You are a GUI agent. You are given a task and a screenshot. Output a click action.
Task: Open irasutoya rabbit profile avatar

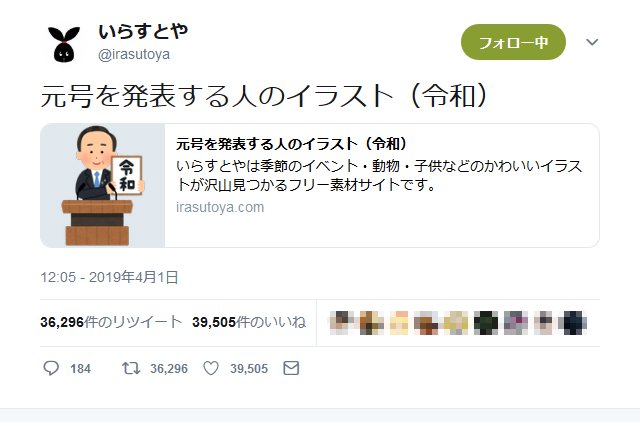point(64,44)
